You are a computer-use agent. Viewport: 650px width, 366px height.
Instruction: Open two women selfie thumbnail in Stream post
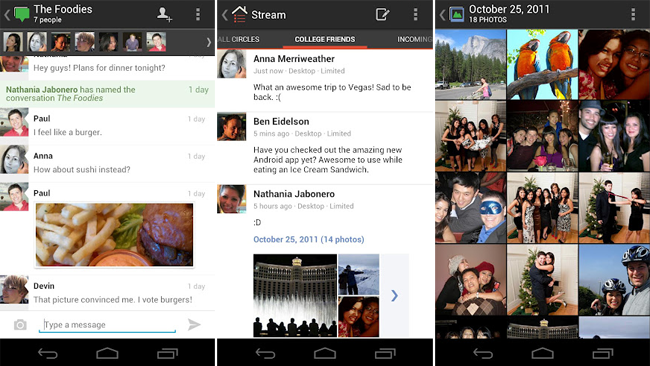359,317
